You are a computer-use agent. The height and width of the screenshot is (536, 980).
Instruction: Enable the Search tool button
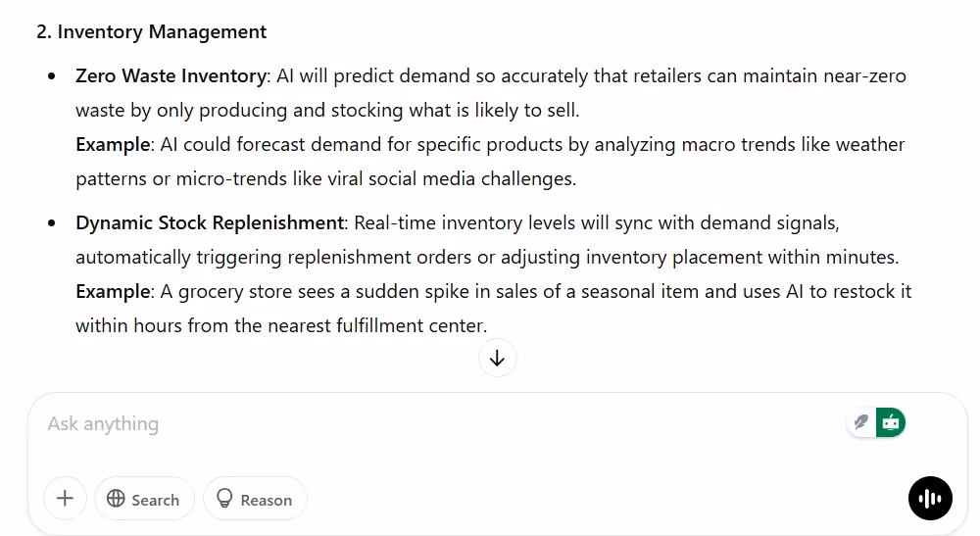tap(144, 499)
